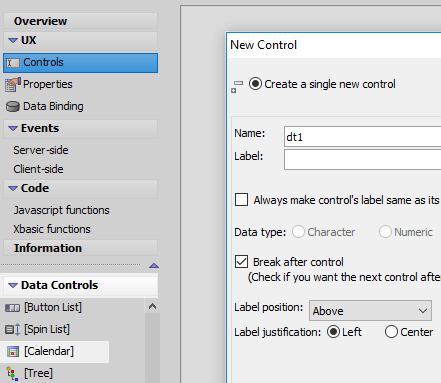Open the Information section
Viewport: 441px width, 383px height.
[80, 248]
